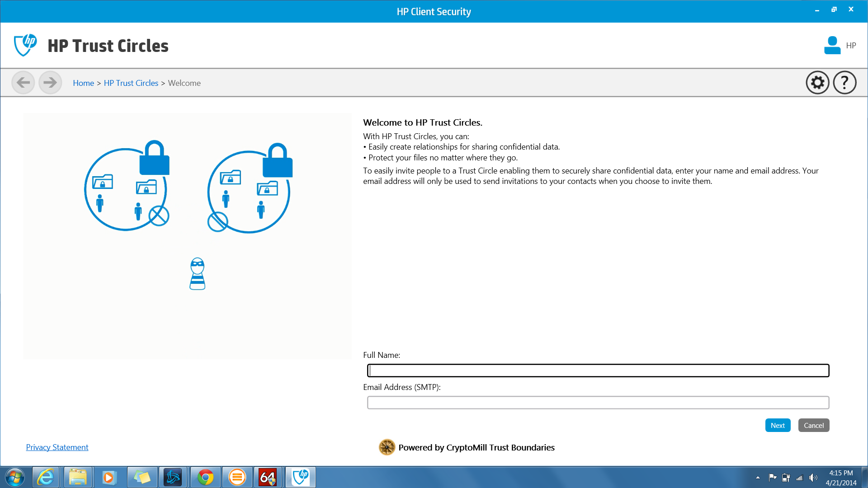Click the HP user account icon
Screen dimensions: 868x488
pos(832,46)
